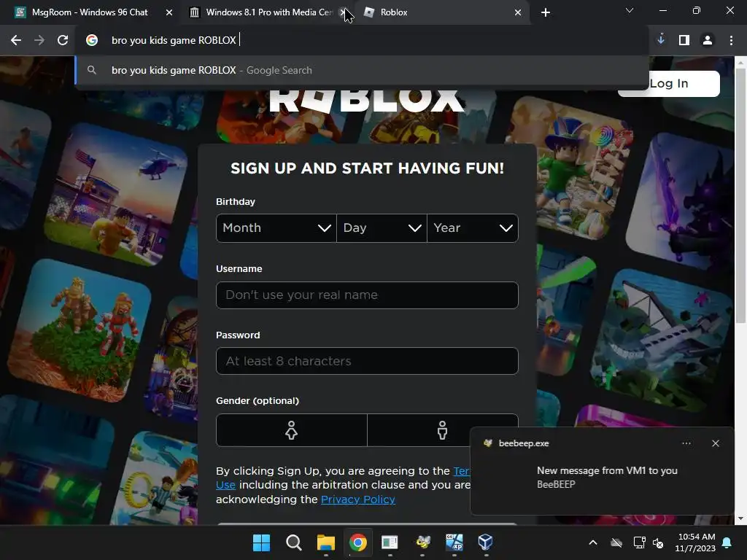Toggle the Chrome side panel icon

tap(684, 41)
